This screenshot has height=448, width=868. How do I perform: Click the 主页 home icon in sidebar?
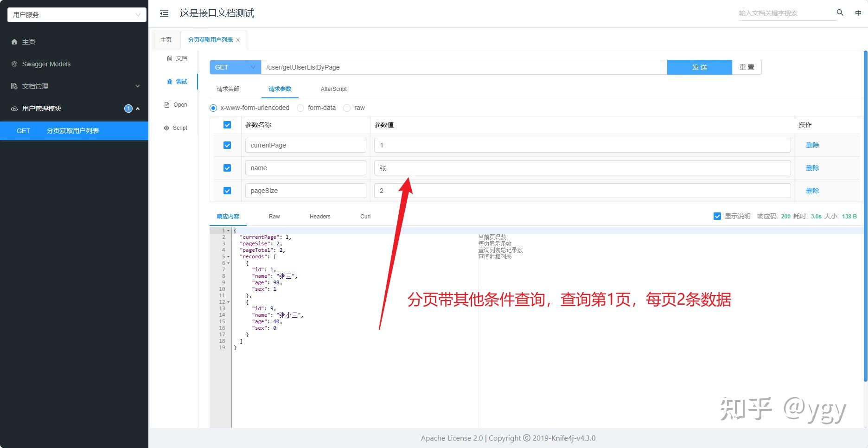tap(14, 42)
